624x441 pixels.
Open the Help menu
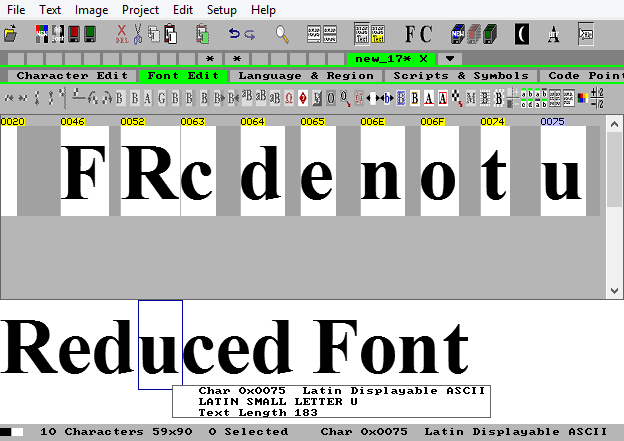(x=263, y=10)
